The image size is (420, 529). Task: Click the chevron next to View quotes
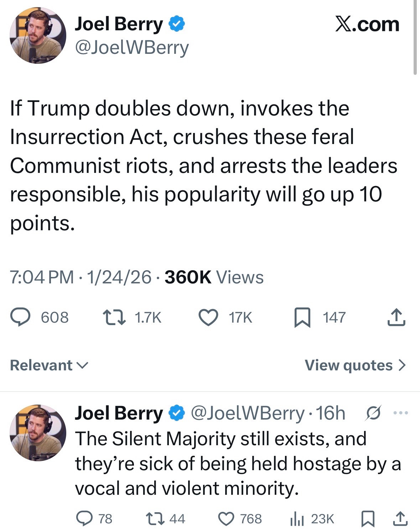click(x=402, y=365)
